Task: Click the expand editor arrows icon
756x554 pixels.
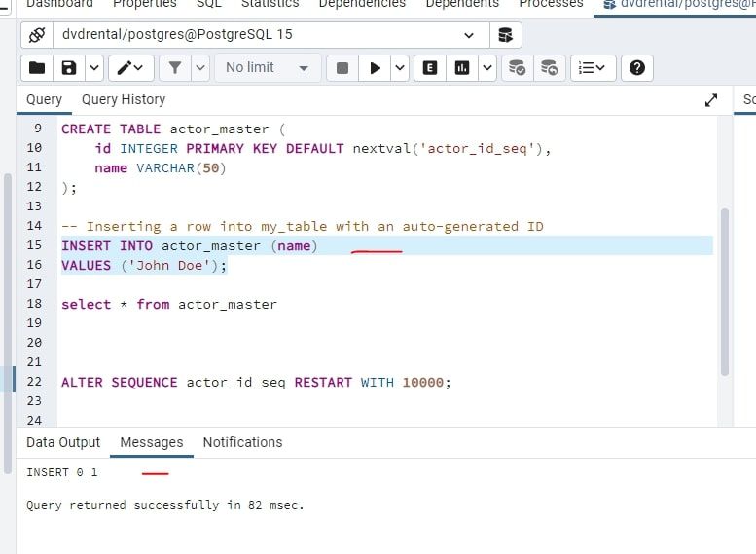Action: pos(711,100)
